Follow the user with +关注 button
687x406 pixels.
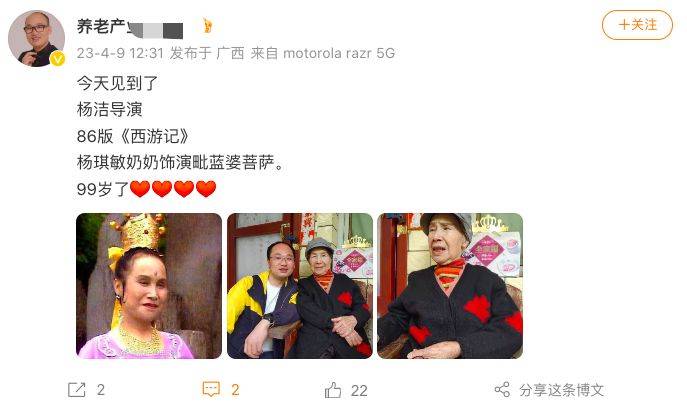click(637, 25)
